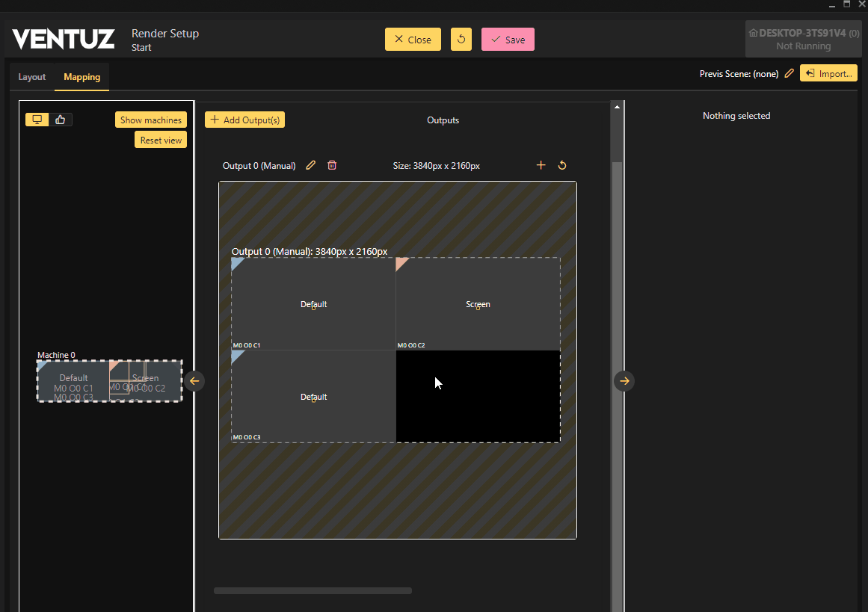Save the render setup

[x=508, y=40]
